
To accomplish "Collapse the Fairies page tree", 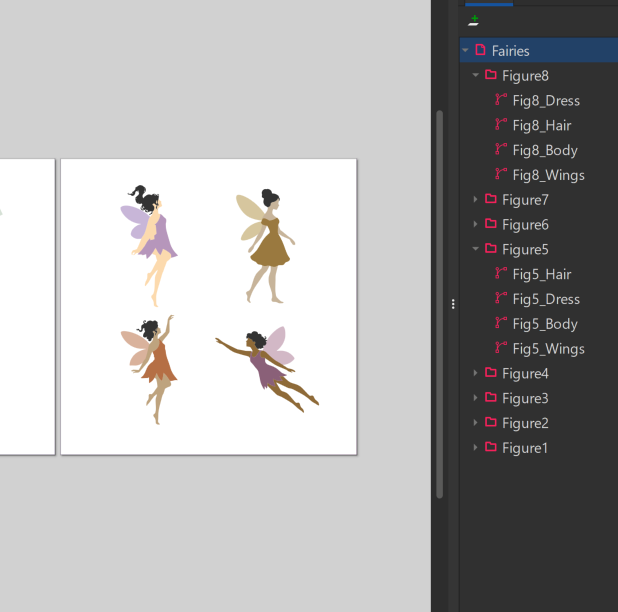I will 465,50.
